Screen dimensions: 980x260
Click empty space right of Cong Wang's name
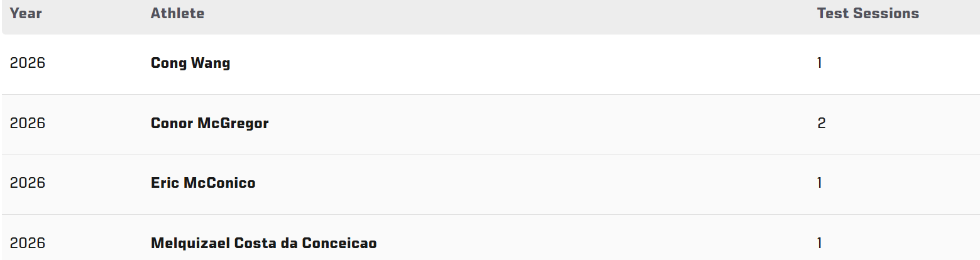[503, 63]
